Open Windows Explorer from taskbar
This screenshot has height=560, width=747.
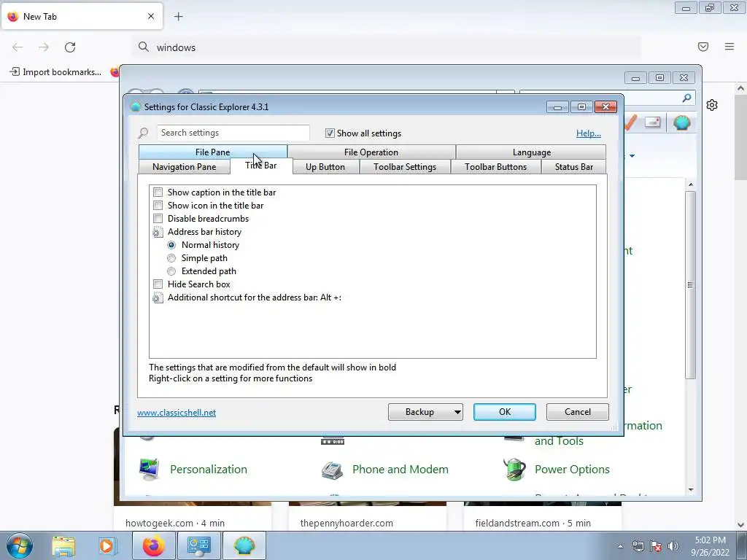click(63, 545)
